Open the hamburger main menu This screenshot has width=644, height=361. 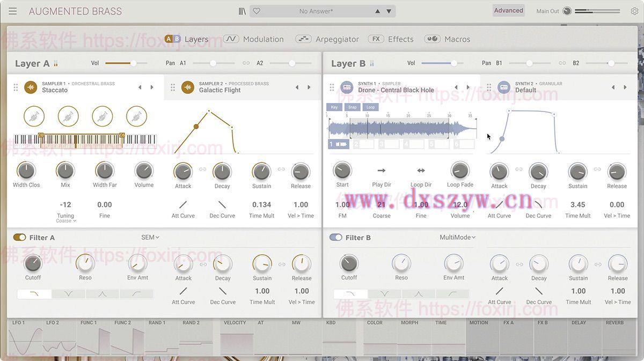tap(13, 11)
